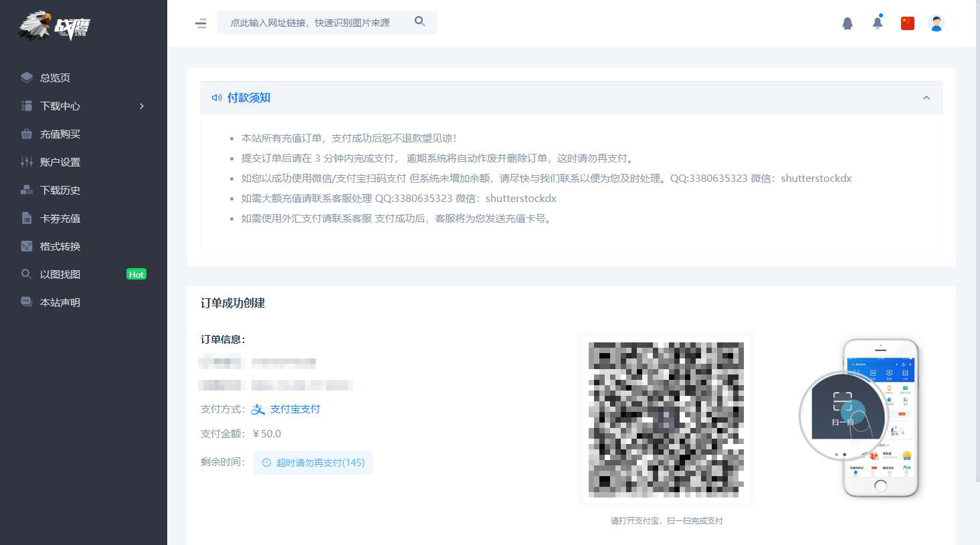Collapse the 付款须知 panel chevron
The image size is (980, 545).
[x=926, y=98]
